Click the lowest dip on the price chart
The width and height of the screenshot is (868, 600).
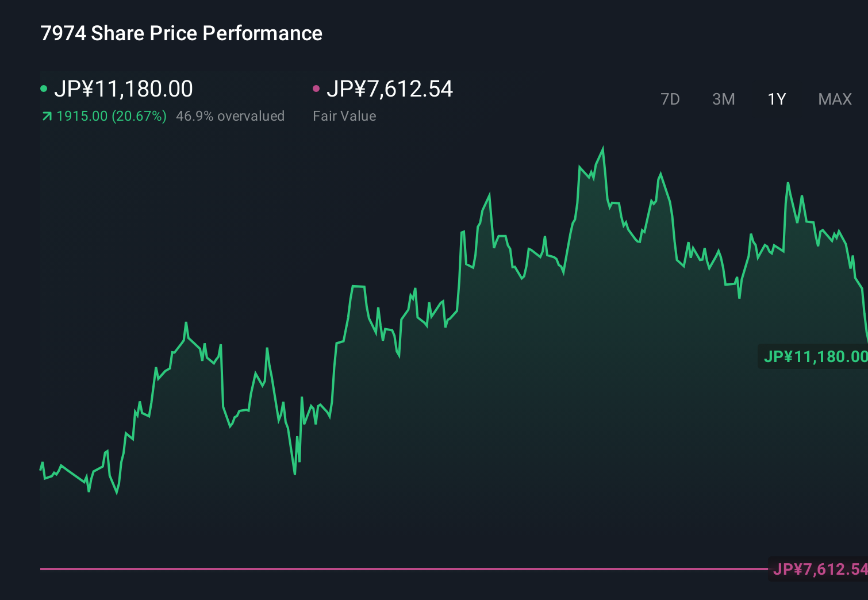click(x=117, y=494)
